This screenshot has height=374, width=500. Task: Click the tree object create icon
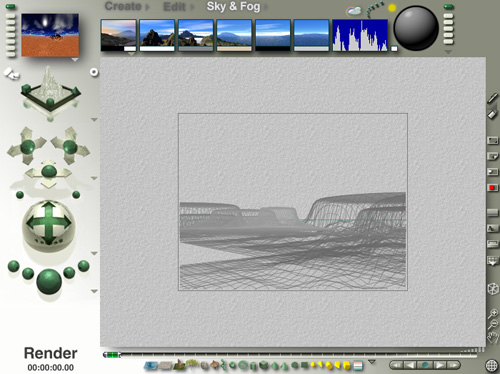pos(192,364)
